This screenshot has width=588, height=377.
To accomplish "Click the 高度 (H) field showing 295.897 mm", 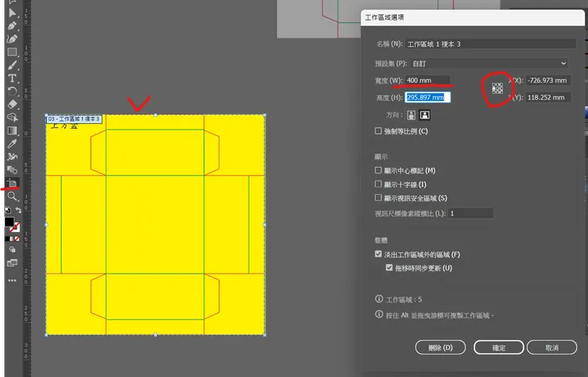I will 427,97.
